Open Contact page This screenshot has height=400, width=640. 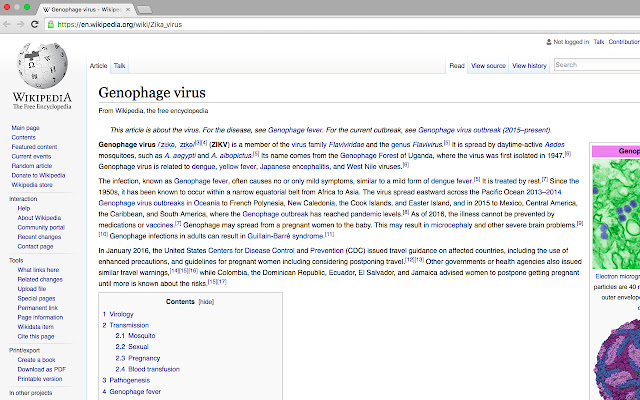point(35,246)
